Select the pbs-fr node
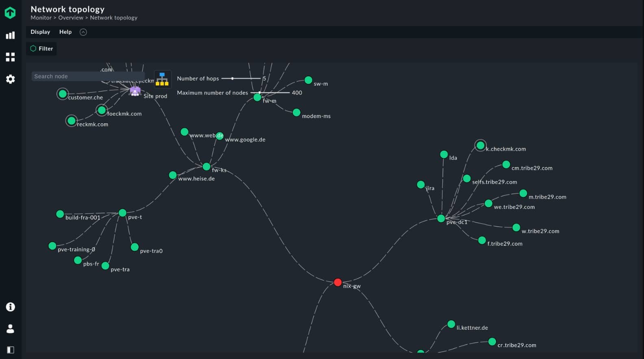 78,260
